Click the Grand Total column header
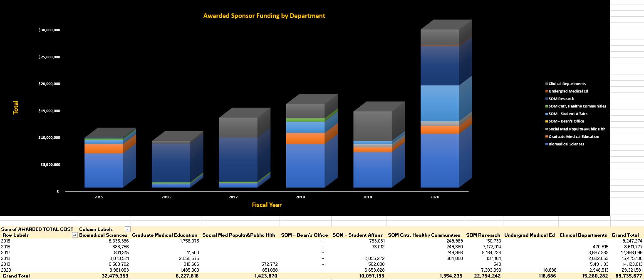Viewport: 644px width, 280px height. pyautogui.click(x=625, y=235)
